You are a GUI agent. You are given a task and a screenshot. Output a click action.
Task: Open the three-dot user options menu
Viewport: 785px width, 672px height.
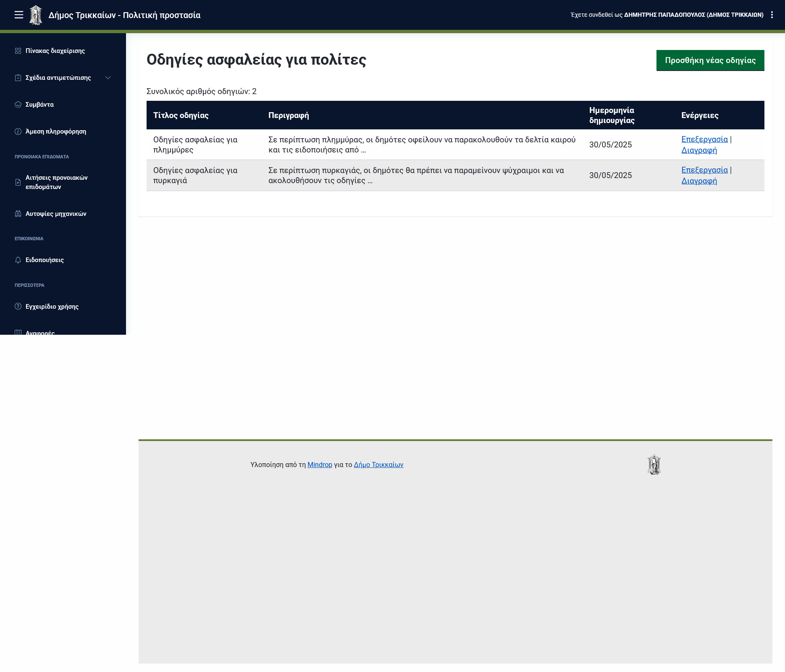click(772, 15)
